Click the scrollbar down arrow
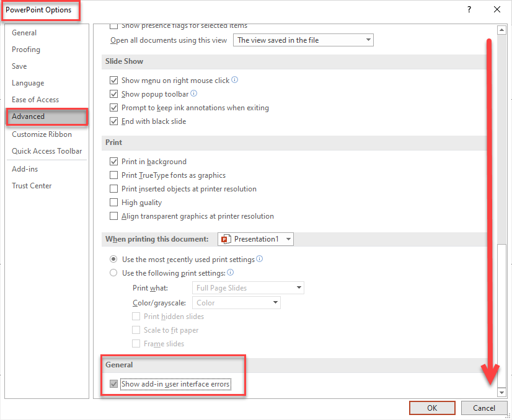 pos(502,393)
